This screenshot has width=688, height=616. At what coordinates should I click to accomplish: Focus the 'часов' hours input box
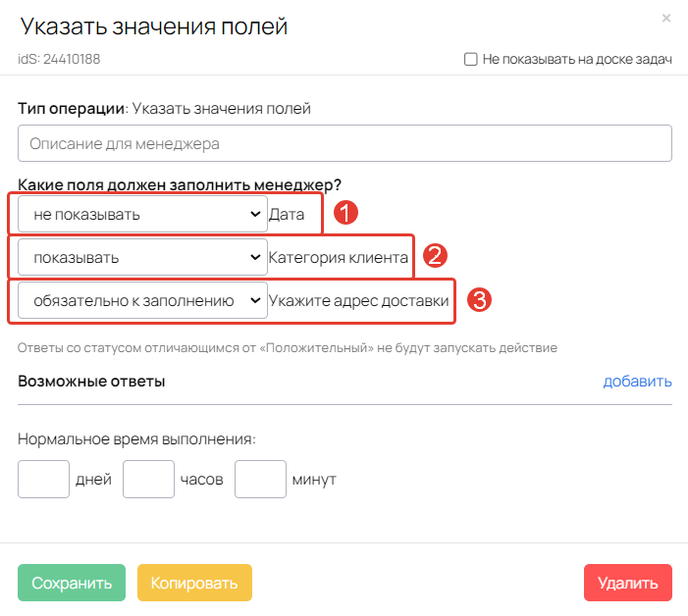148,480
